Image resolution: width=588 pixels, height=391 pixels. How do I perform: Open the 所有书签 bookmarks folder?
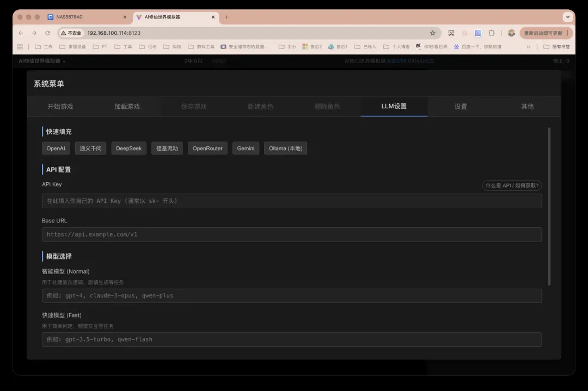pos(556,47)
